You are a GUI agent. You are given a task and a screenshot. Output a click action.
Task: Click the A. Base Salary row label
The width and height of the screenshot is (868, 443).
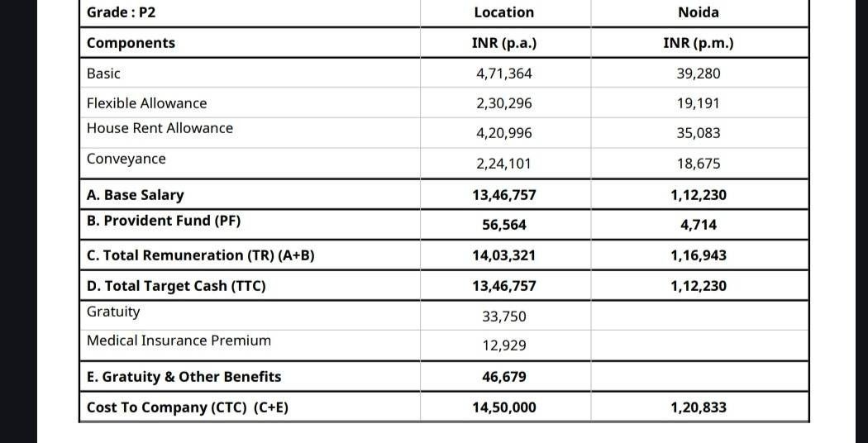tap(135, 195)
